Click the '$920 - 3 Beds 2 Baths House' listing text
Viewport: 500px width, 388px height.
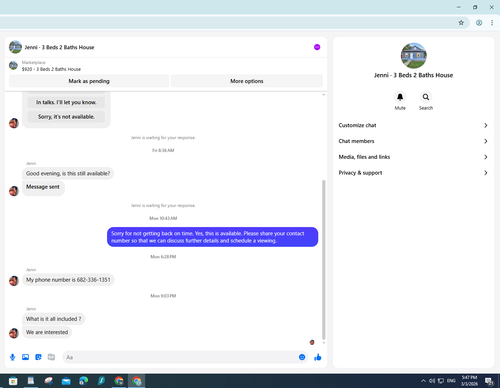(51, 69)
